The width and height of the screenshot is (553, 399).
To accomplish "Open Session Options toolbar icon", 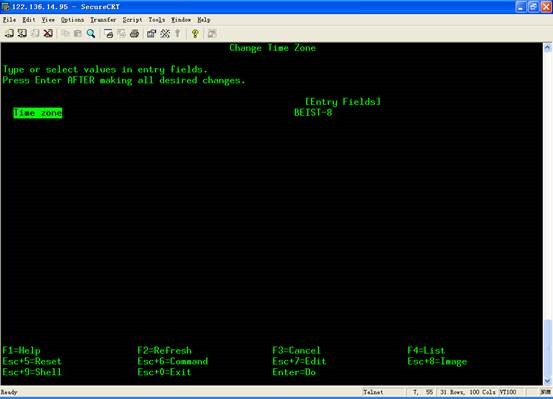I will pos(152,34).
